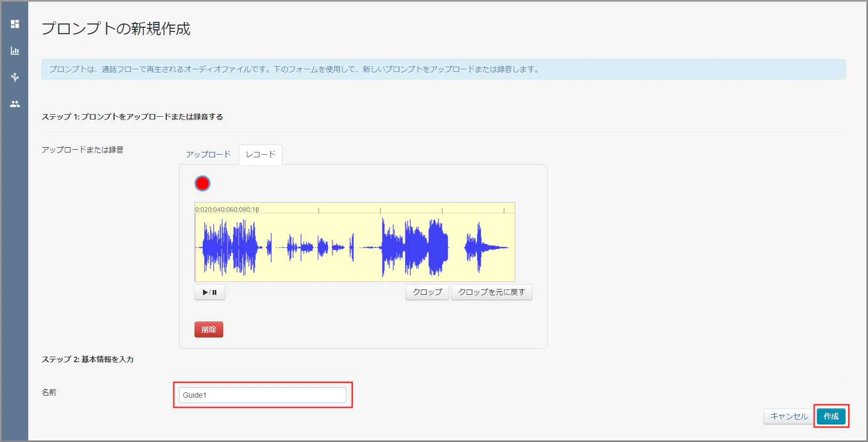Start recording with the red record button

pos(202,183)
